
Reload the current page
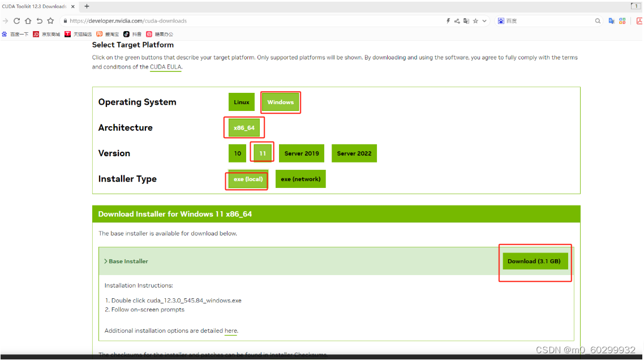[17, 21]
